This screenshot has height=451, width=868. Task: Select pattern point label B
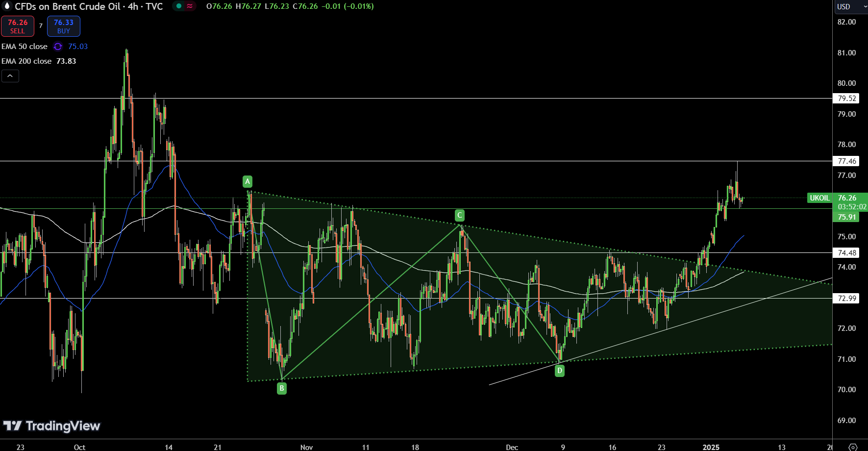(282, 388)
